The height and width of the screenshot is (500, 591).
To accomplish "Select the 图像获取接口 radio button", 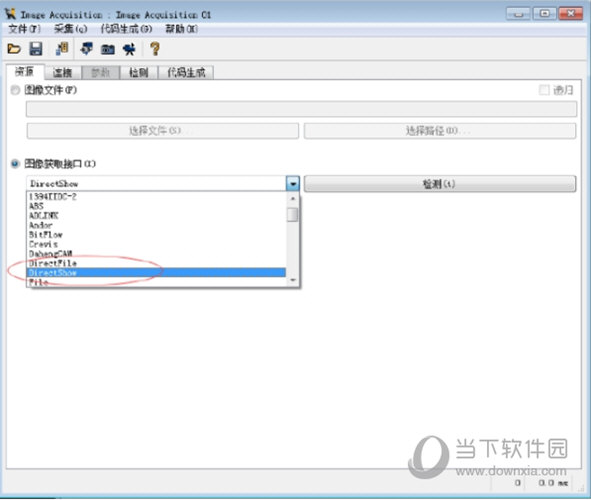I will pos(15,164).
